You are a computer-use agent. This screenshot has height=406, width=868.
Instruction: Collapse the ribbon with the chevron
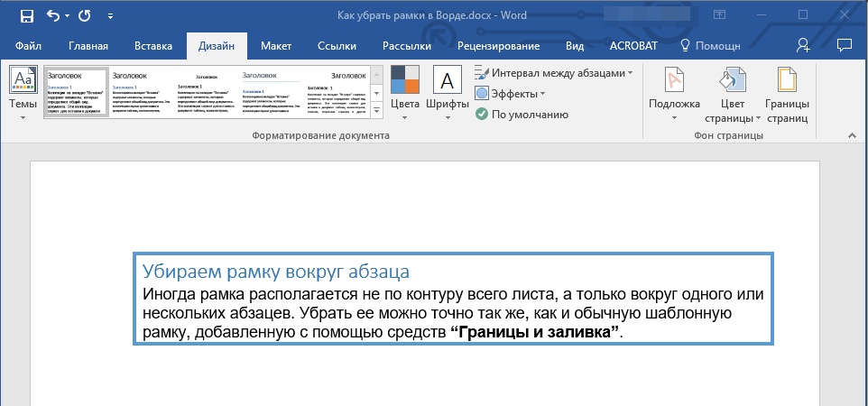[850, 135]
